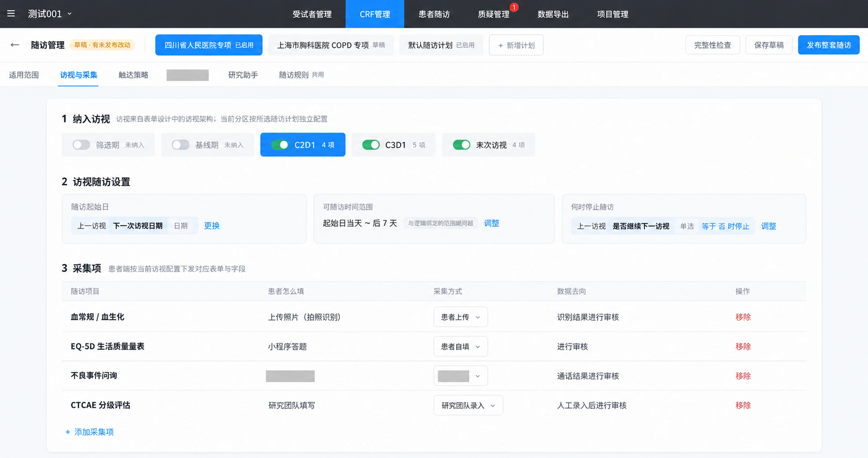Click the 草稿 · 有未发布改动 status tag
This screenshot has height=458, width=868.
[103, 45]
